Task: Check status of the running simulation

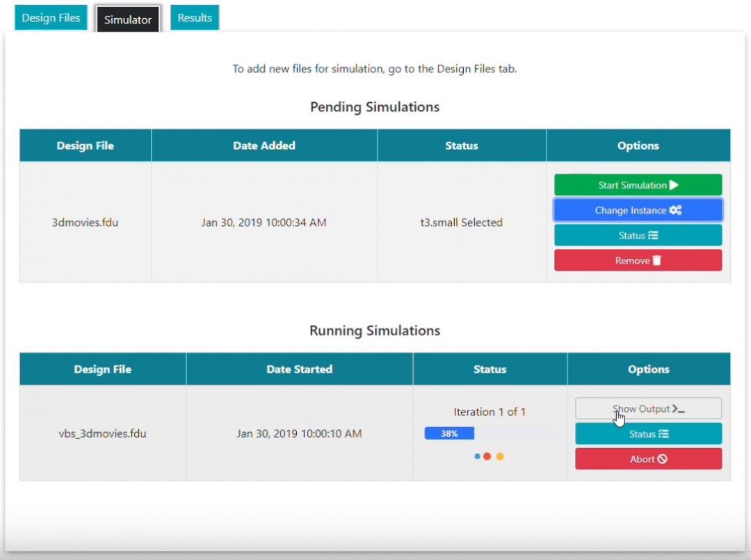Action: pyautogui.click(x=648, y=433)
